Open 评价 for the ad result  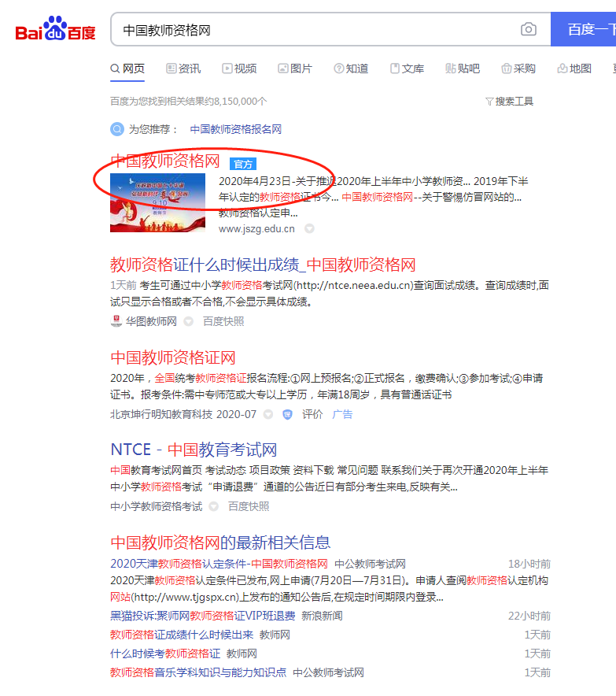click(312, 414)
